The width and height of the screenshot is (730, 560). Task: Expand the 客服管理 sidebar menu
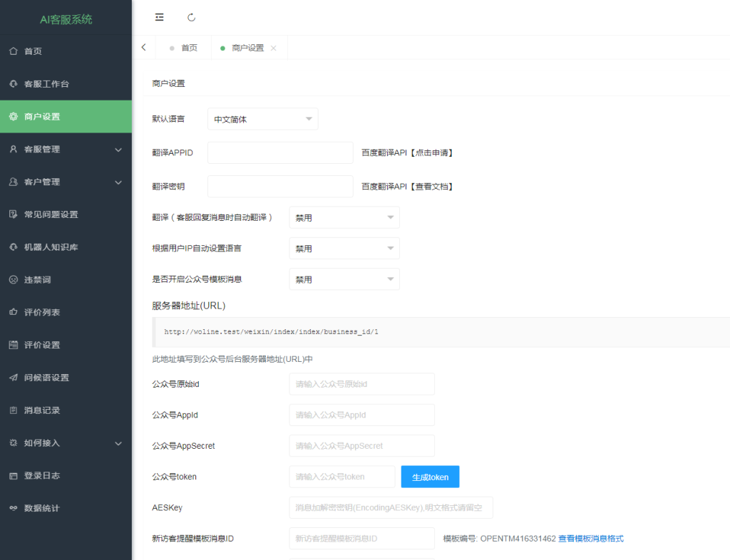click(66, 149)
